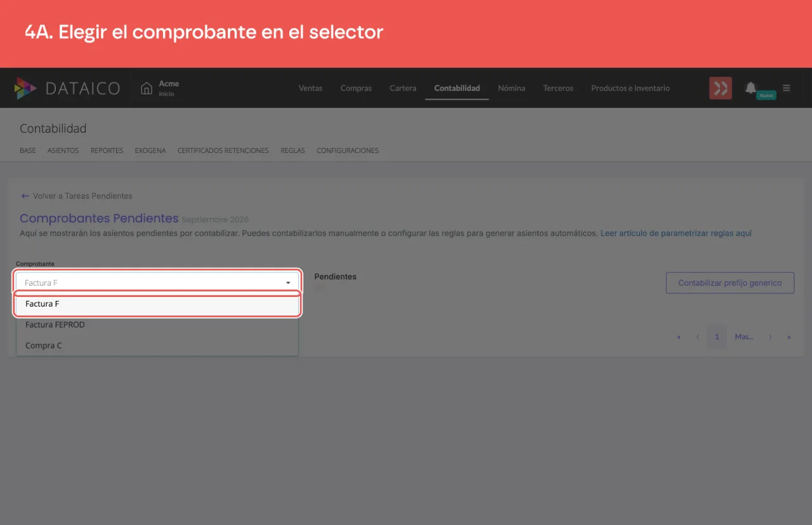The width and height of the screenshot is (812, 525).
Task: Click the red double-chevron icon
Action: (x=721, y=88)
